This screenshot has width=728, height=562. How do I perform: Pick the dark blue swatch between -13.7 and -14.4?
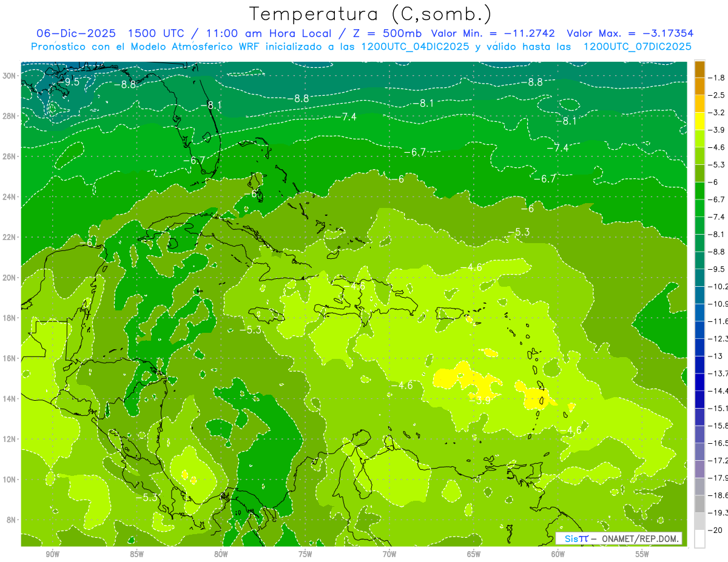click(x=699, y=382)
